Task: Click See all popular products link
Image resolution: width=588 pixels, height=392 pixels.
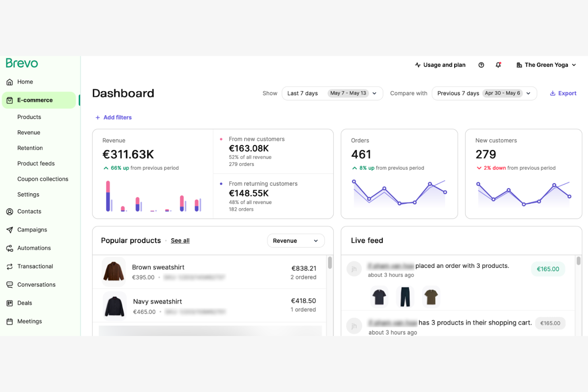Action: pyautogui.click(x=180, y=241)
